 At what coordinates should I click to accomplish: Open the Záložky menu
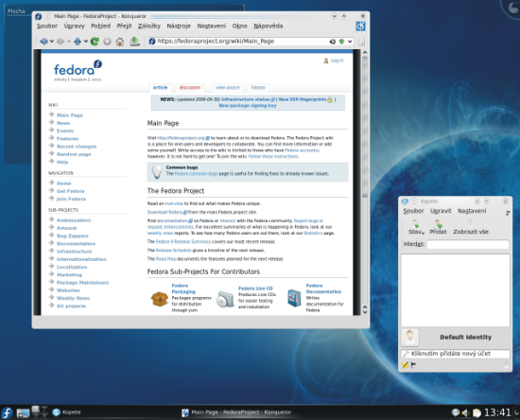pos(149,26)
